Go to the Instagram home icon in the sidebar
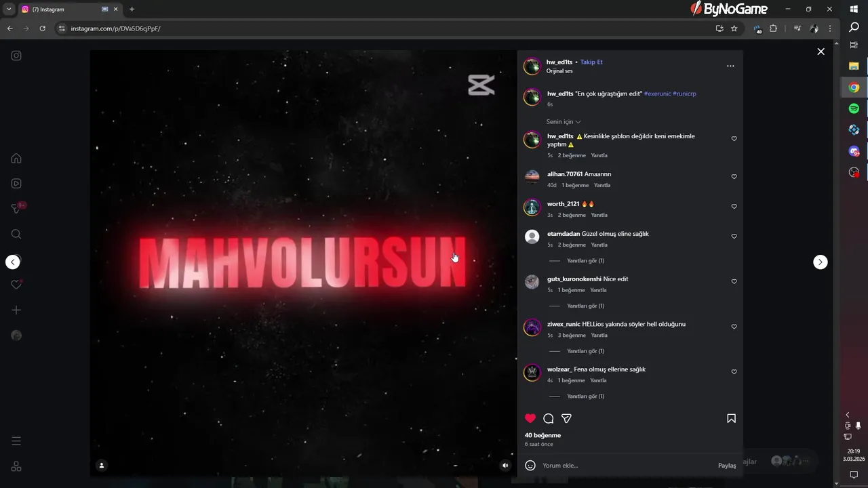868x488 pixels. pos(16,159)
